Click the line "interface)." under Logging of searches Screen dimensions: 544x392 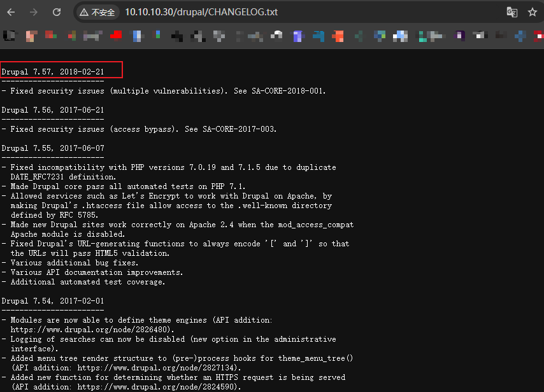coord(34,348)
